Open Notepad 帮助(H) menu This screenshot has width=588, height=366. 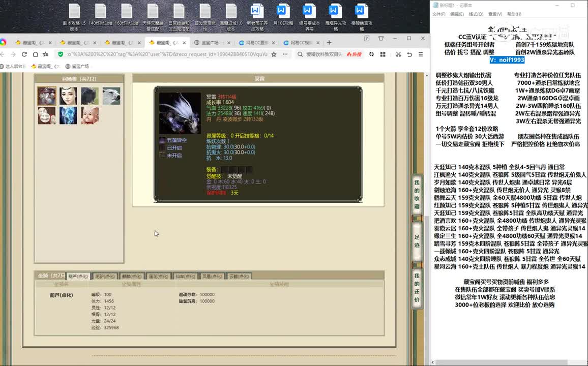click(514, 14)
